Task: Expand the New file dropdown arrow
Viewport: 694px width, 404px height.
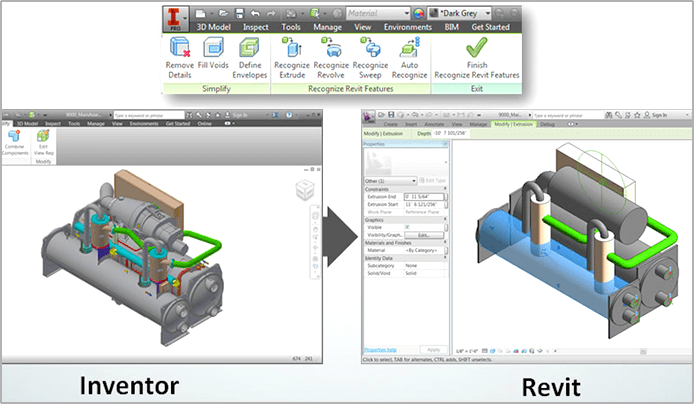Action: (211, 14)
